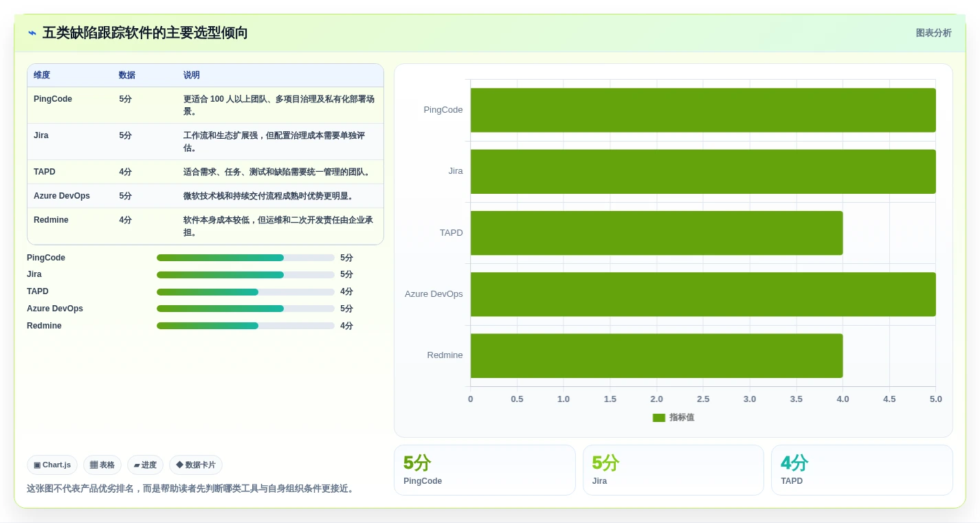980x523 pixels.
Task: Click the 数据 column header
Action: click(127, 76)
